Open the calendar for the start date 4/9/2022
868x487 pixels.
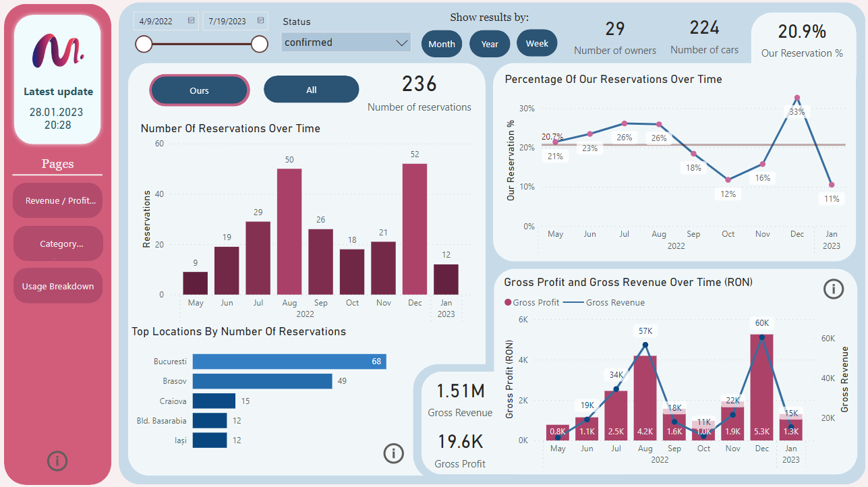[x=190, y=20]
